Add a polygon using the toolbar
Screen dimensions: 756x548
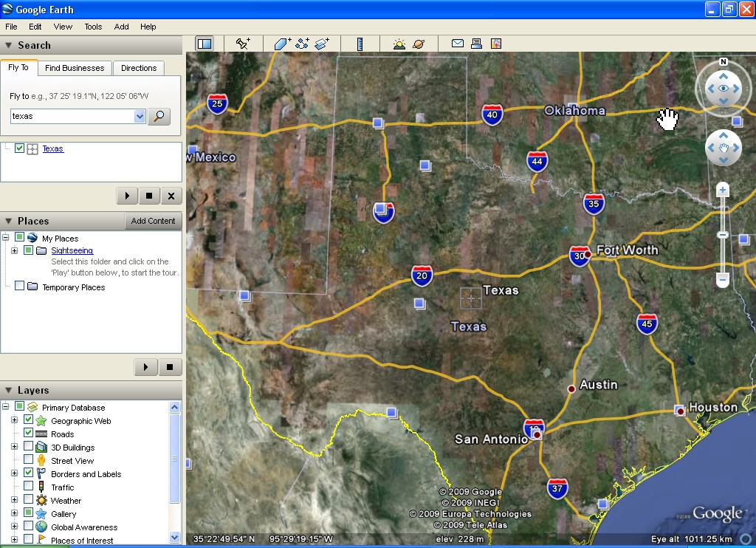click(283, 44)
